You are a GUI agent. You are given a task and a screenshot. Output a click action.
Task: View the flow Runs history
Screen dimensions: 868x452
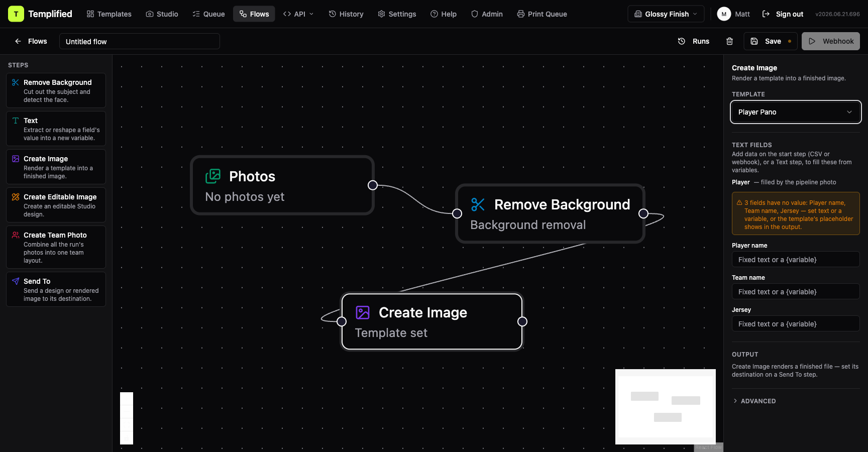694,41
